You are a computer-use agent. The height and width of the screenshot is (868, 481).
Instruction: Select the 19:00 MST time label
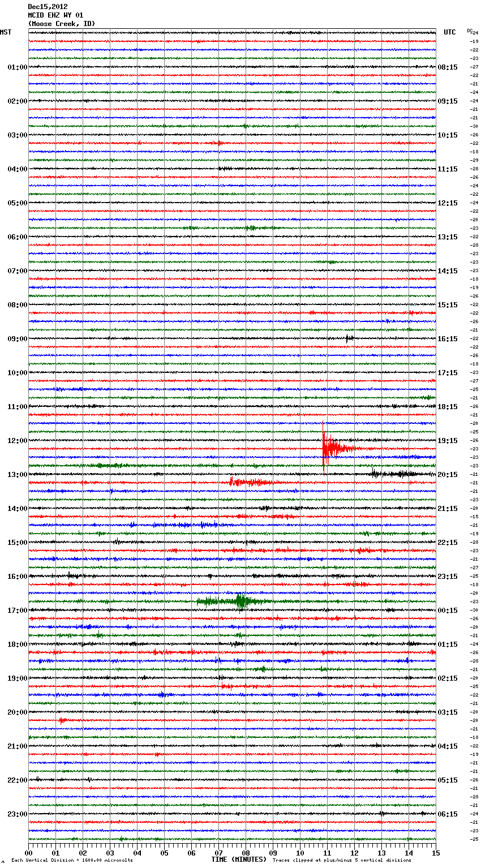tap(18, 678)
